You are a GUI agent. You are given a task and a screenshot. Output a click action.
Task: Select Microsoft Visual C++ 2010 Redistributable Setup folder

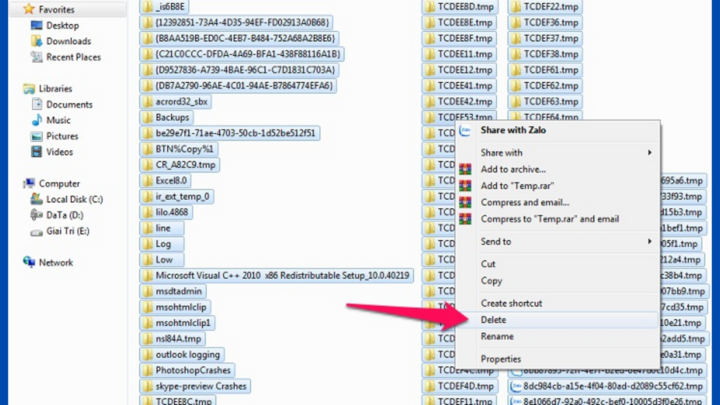tap(276, 276)
